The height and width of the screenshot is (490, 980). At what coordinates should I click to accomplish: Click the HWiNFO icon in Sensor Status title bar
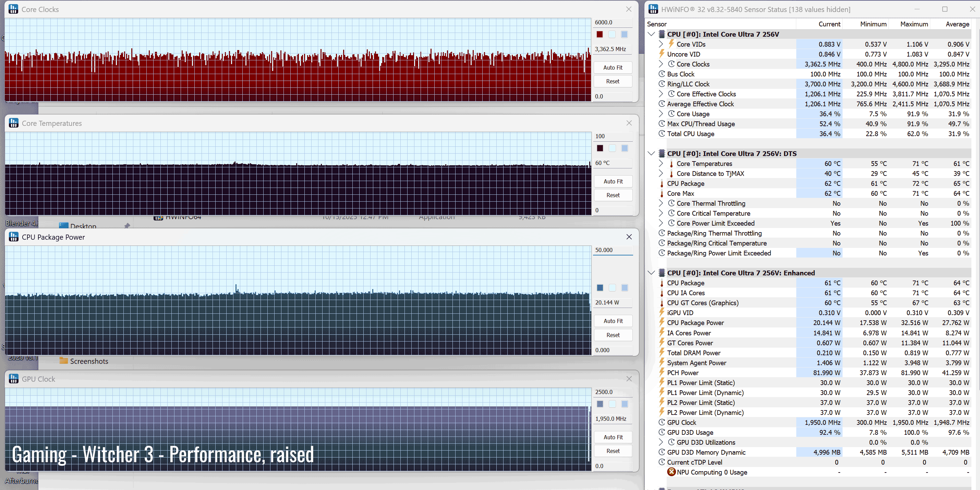pos(653,9)
